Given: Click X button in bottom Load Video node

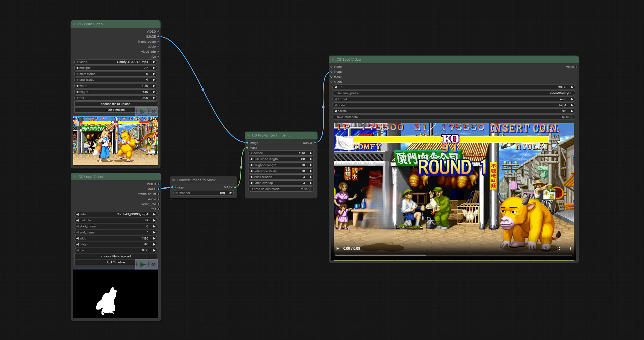Looking at the screenshot, I should (153, 264).
